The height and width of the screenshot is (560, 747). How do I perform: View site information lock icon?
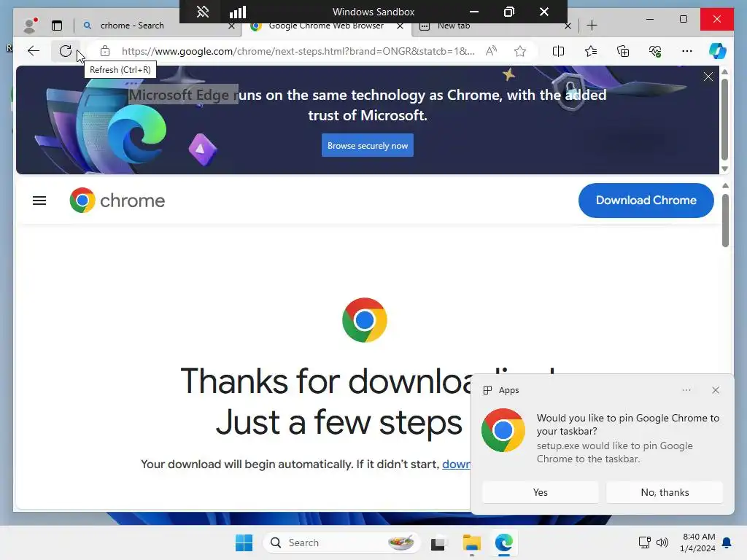(105, 51)
